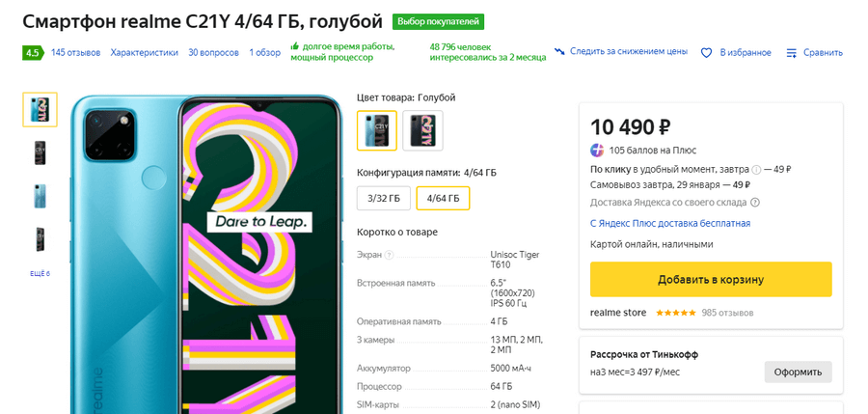Select the second phone thumbnail image
This screenshot has height=414, width=868.
tap(40, 152)
